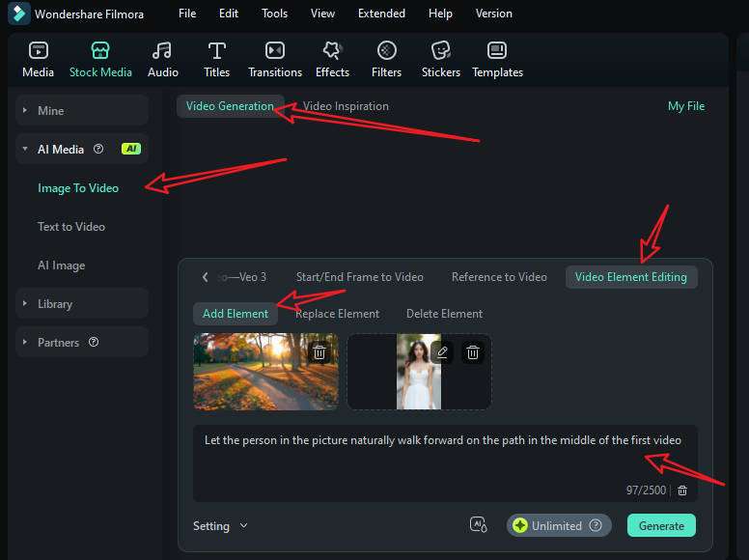The image size is (749, 560).
Task: Open the Edit menu
Action: [x=229, y=14]
